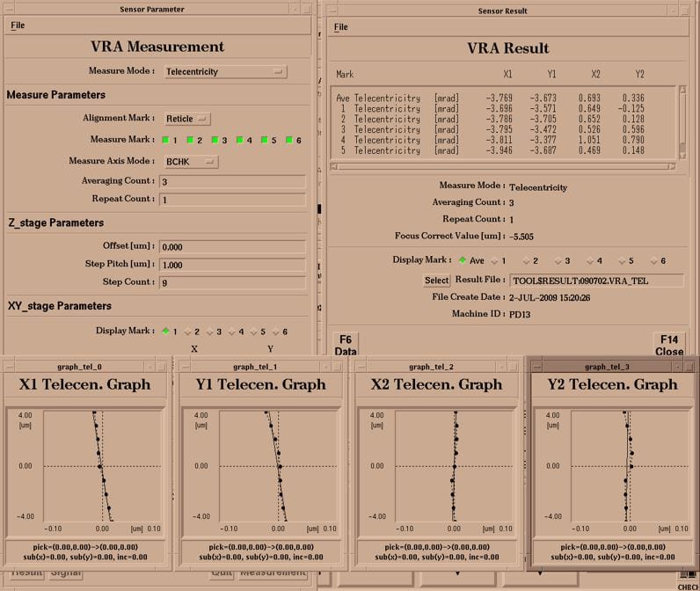The height and width of the screenshot is (591, 700).
Task: Minimize the graph_tel_0 window
Action: click(149, 367)
